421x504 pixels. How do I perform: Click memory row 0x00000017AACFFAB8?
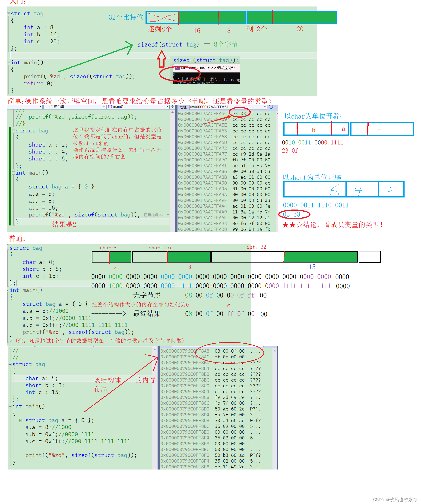point(224,229)
